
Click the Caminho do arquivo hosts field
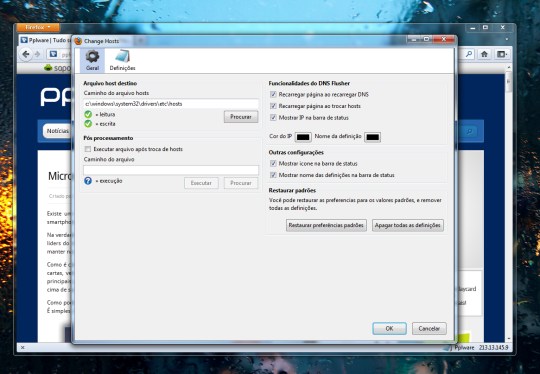[171, 104]
